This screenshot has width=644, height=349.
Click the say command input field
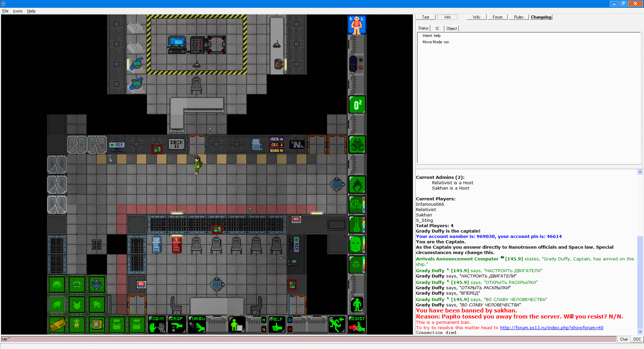click(309, 339)
